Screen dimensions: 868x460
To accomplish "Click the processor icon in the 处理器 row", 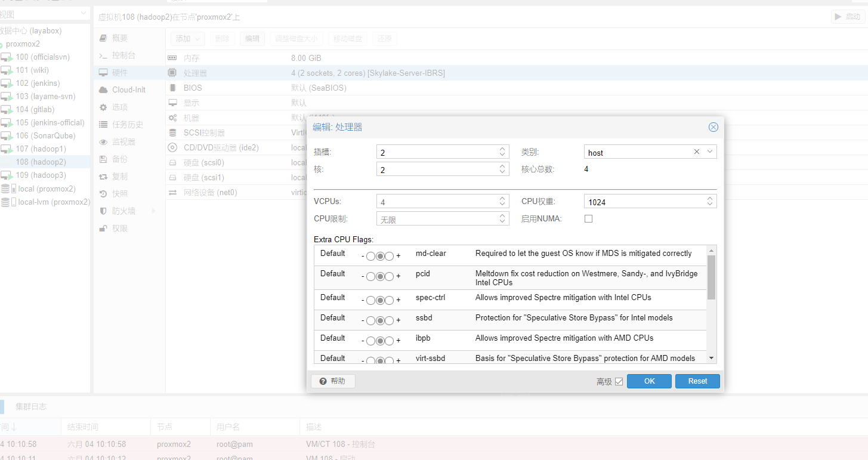I will click(172, 73).
